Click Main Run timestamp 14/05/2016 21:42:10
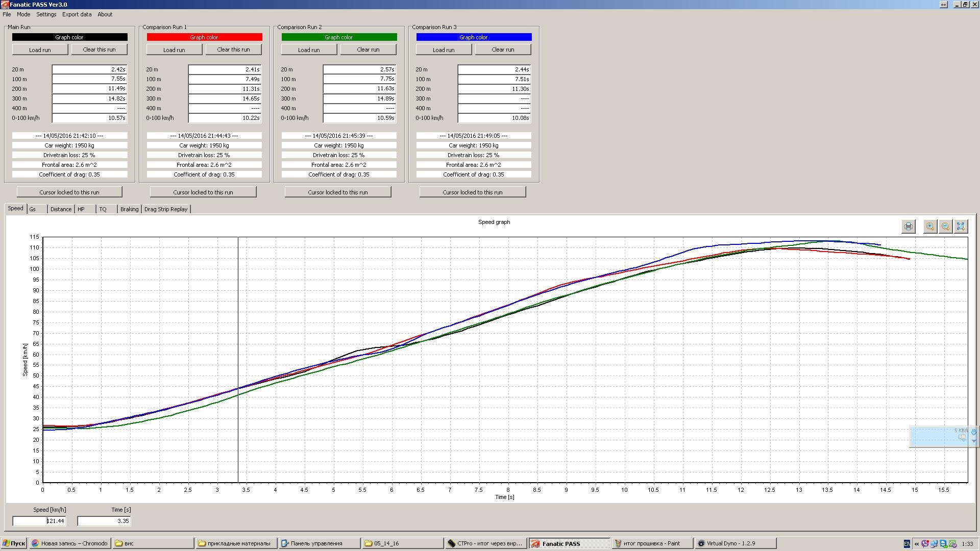 click(70, 136)
